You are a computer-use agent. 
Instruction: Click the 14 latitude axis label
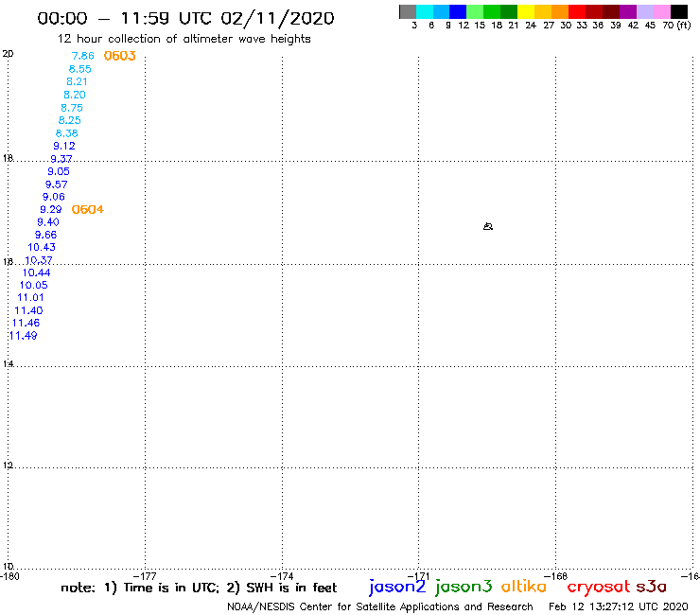(x=8, y=364)
